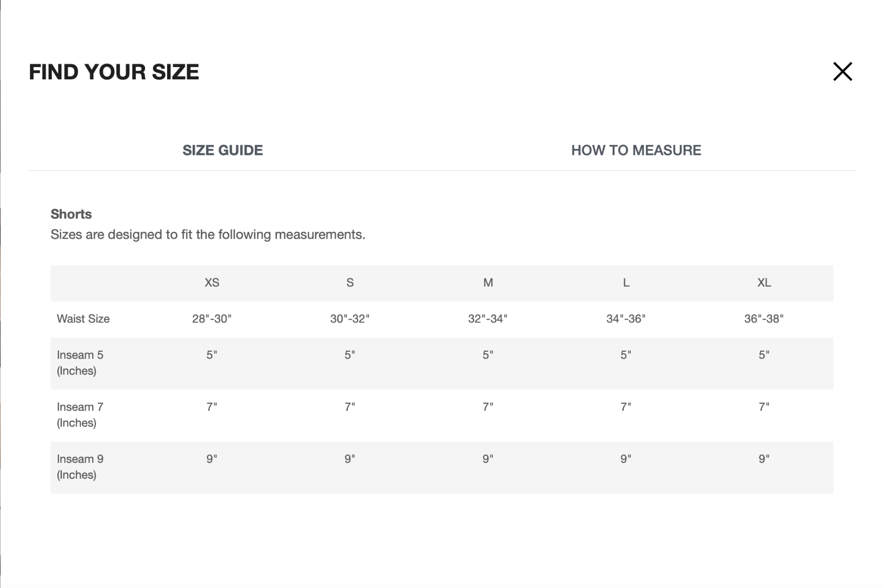883x588 pixels.
Task: Select the L column header
Action: [626, 282]
